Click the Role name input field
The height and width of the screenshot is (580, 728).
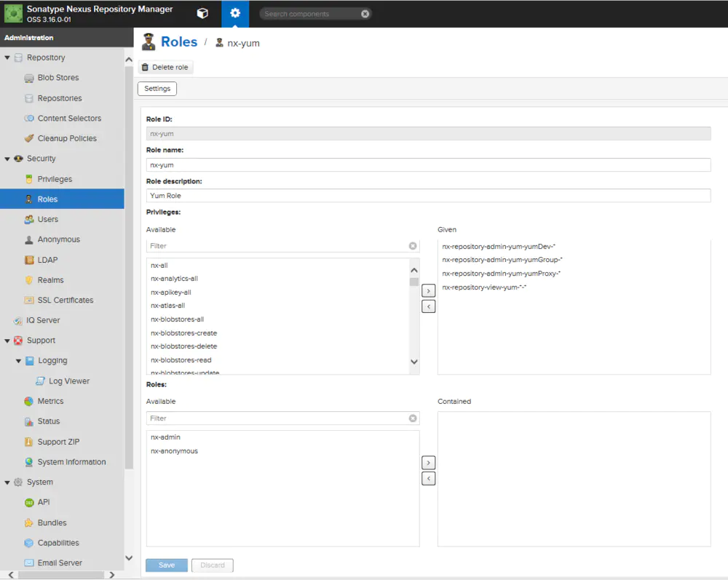pos(428,164)
